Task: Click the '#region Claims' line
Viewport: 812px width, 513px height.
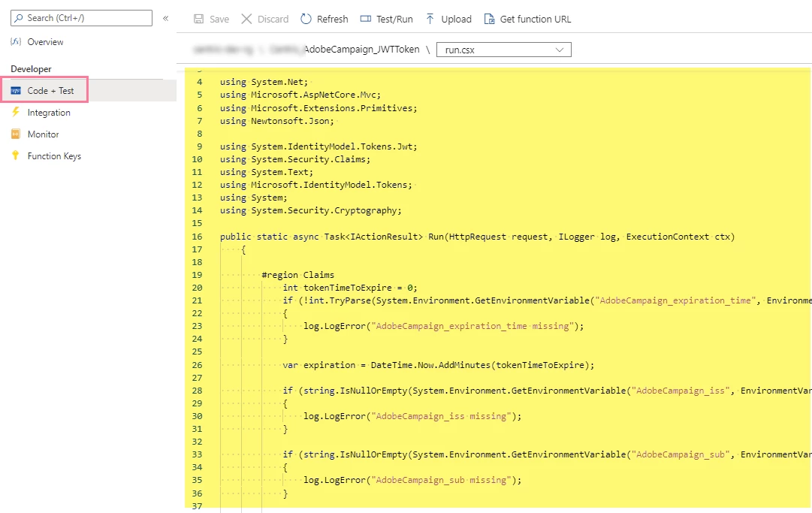Action: click(297, 275)
